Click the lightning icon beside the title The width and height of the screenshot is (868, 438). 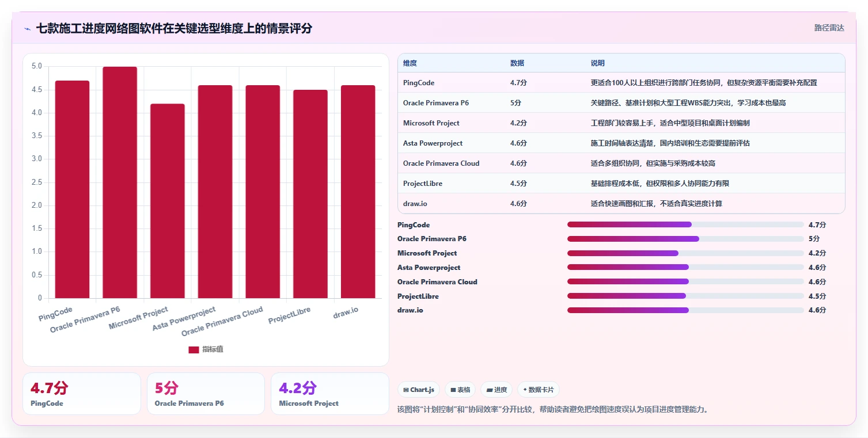coord(28,29)
